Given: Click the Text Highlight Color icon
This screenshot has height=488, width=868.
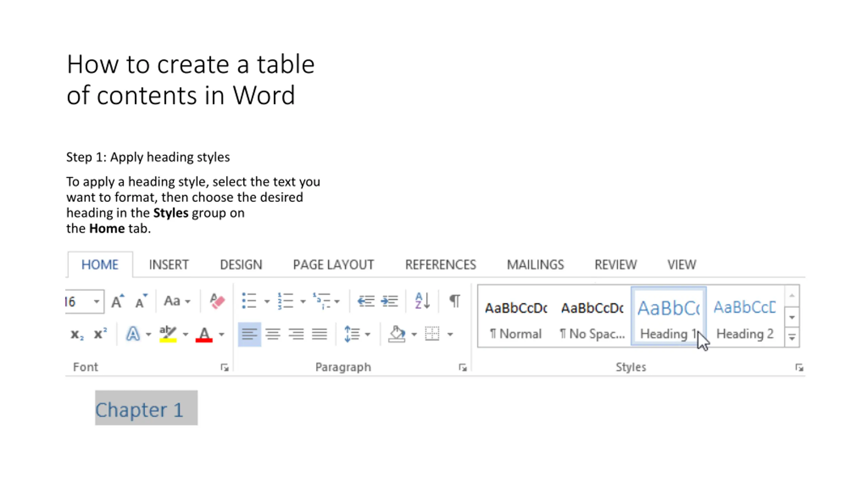Looking at the screenshot, I should 168,334.
